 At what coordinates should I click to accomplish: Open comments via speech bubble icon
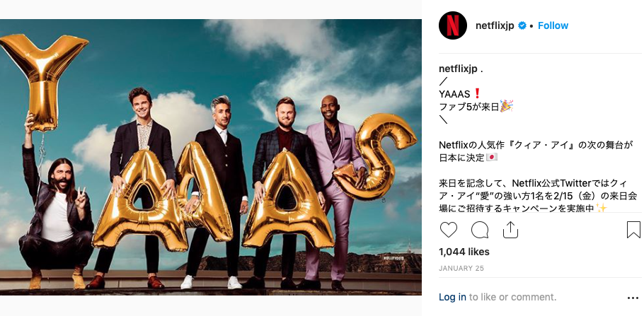(480, 230)
